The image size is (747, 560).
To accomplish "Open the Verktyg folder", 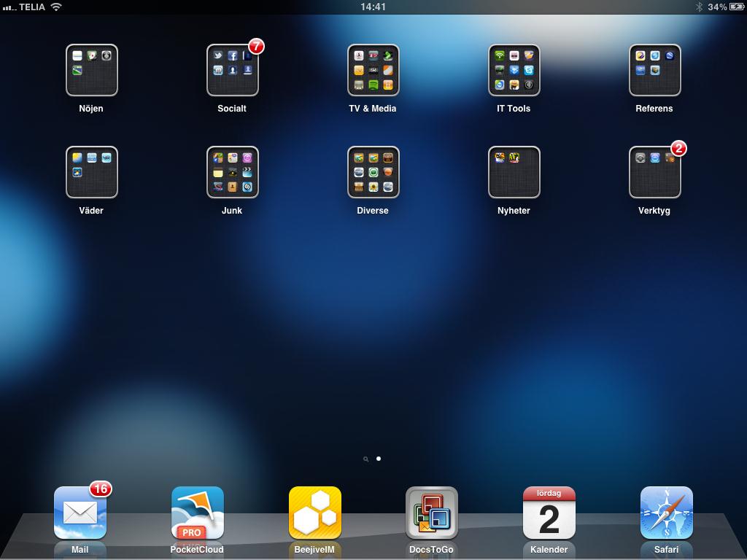I will click(x=654, y=172).
